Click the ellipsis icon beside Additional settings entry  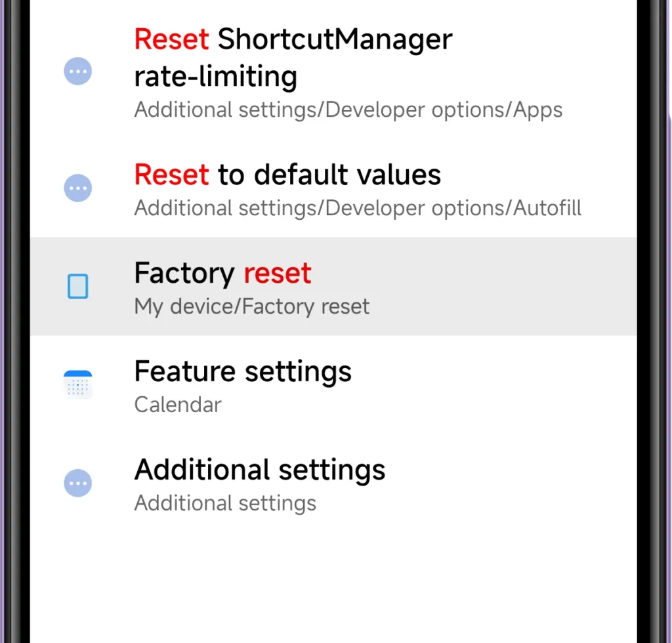tap(77, 483)
